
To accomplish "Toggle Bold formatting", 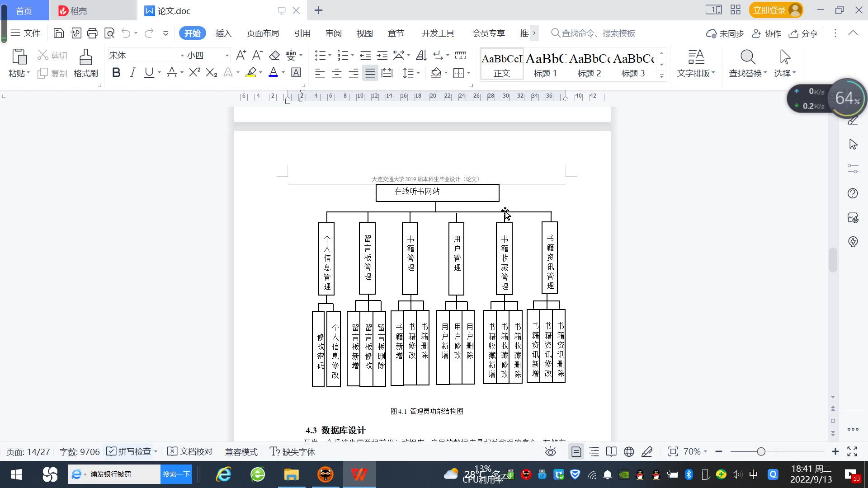I will click(x=116, y=72).
